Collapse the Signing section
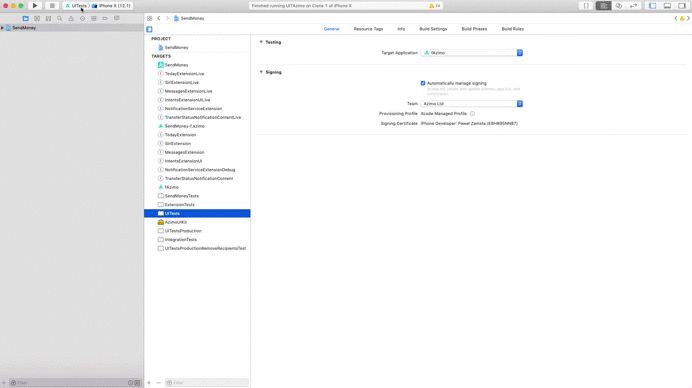The image size is (692, 388). pos(261,72)
